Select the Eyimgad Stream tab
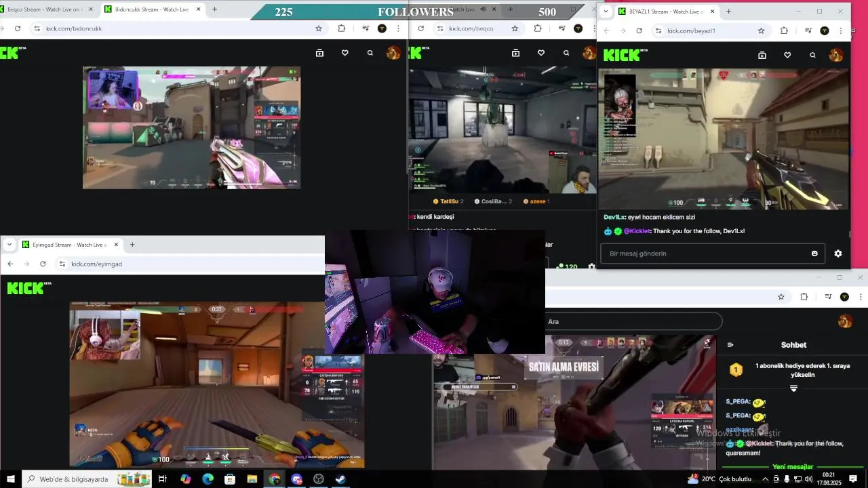Screen dimensions: 868x488 click(71, 245)
